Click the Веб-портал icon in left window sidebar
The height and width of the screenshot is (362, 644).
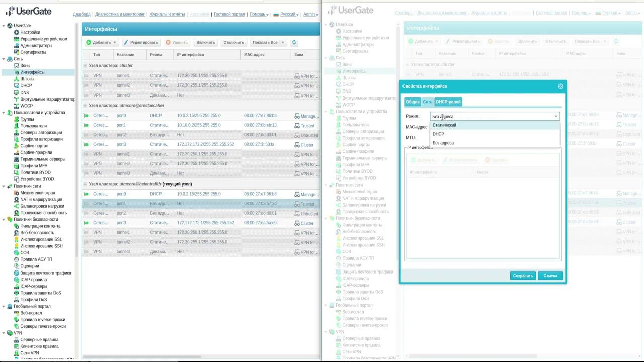pyautogui.click(x=17, y=313)
